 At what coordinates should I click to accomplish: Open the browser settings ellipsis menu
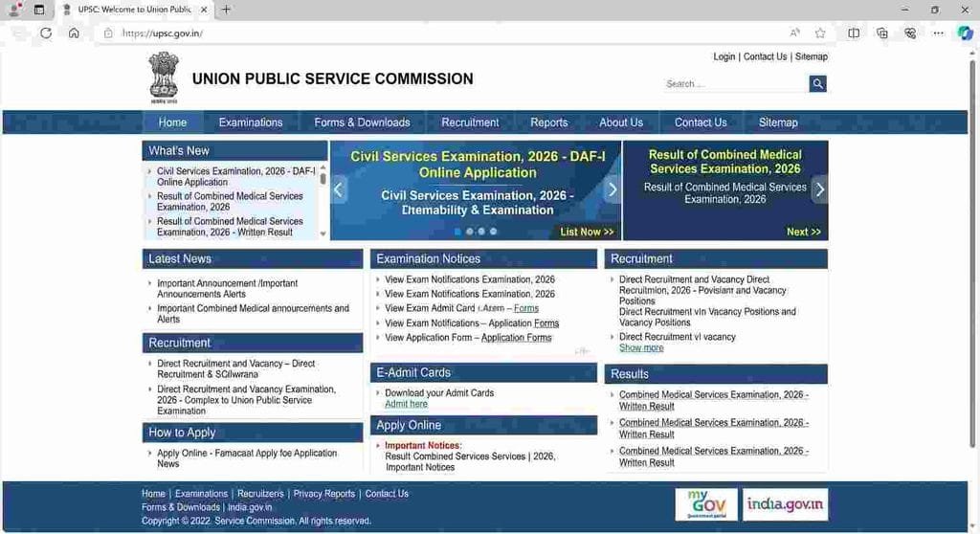tap(938, 33)
